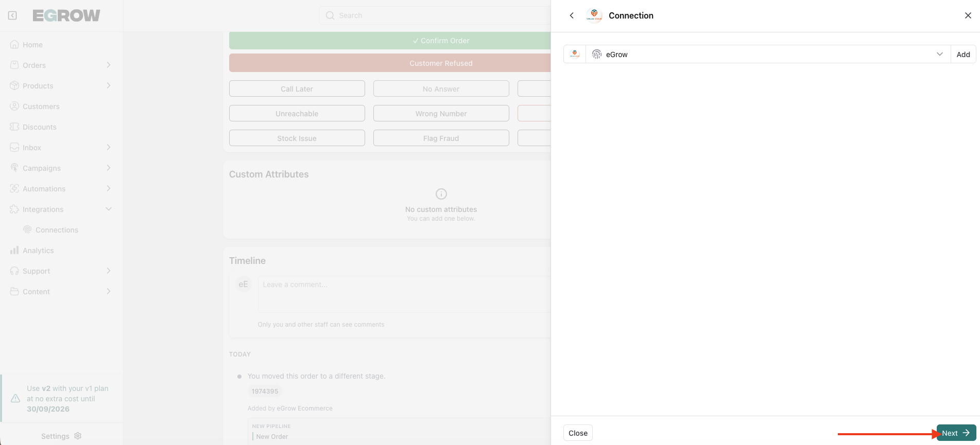Click the Unreachable button
Image resolution: width=980 pixels, height=445 pixels.
click(297, 114)
